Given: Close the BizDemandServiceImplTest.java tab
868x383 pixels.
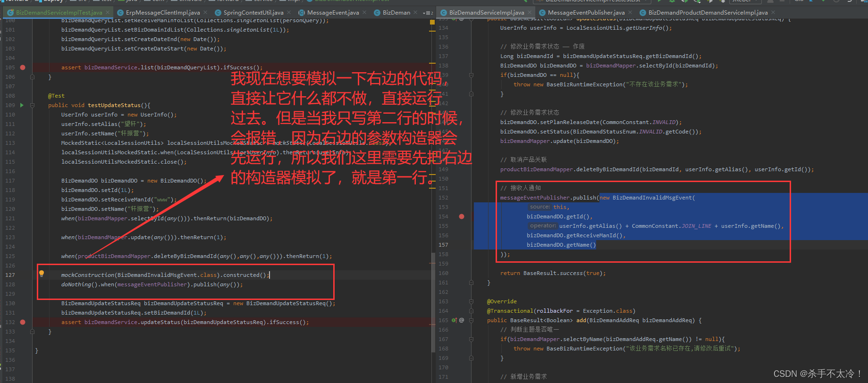Looking at the screenshot, I should 108,13.
